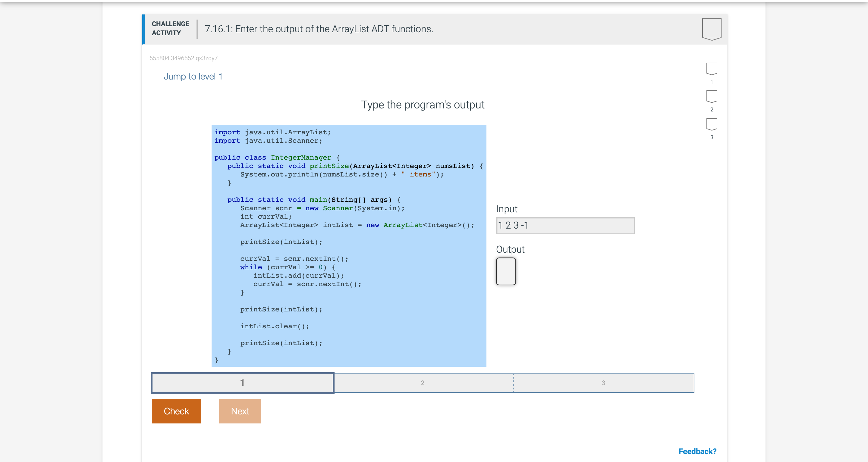Select step 2 in the progress bar
This screenshot has height=462, width=868.
(x=423, y=382)
